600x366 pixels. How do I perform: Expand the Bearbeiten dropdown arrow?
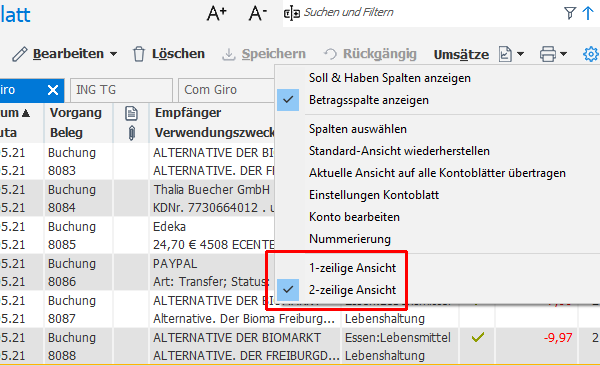pos(113,54)
